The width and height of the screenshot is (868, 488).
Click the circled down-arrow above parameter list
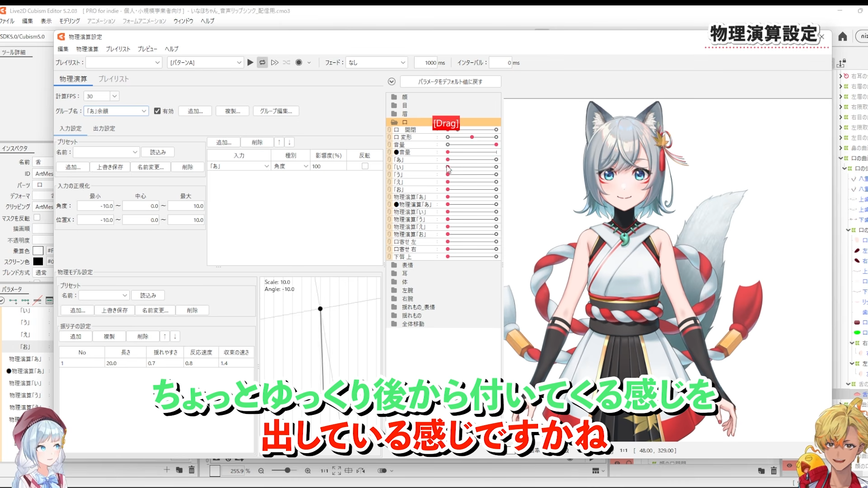pos(392,81)
